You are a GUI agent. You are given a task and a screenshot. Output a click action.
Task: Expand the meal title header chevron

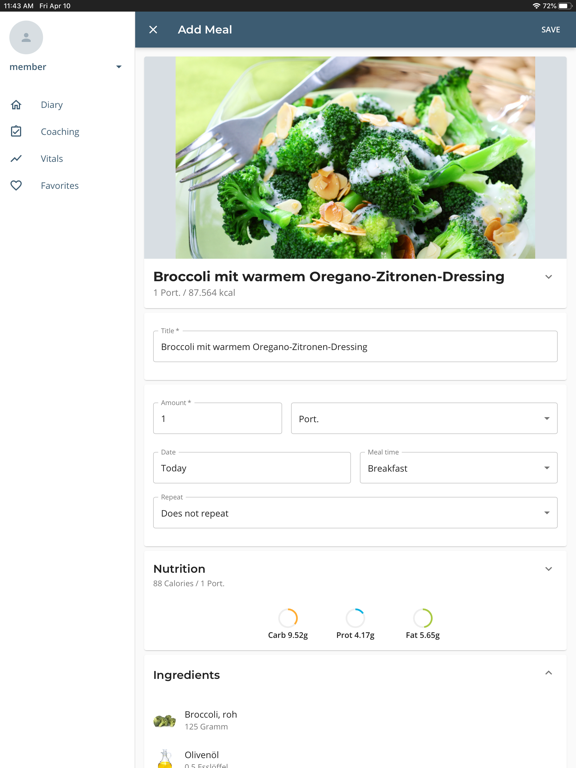tap(549, 277)
